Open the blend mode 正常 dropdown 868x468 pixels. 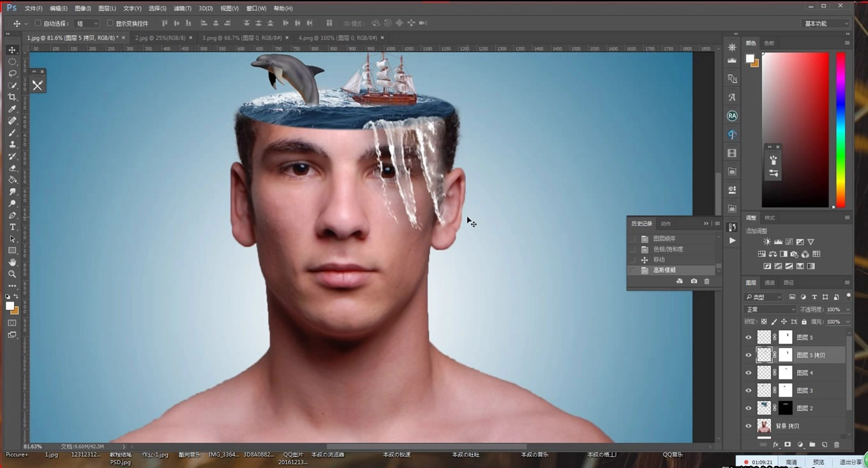(x=770, y=309)
